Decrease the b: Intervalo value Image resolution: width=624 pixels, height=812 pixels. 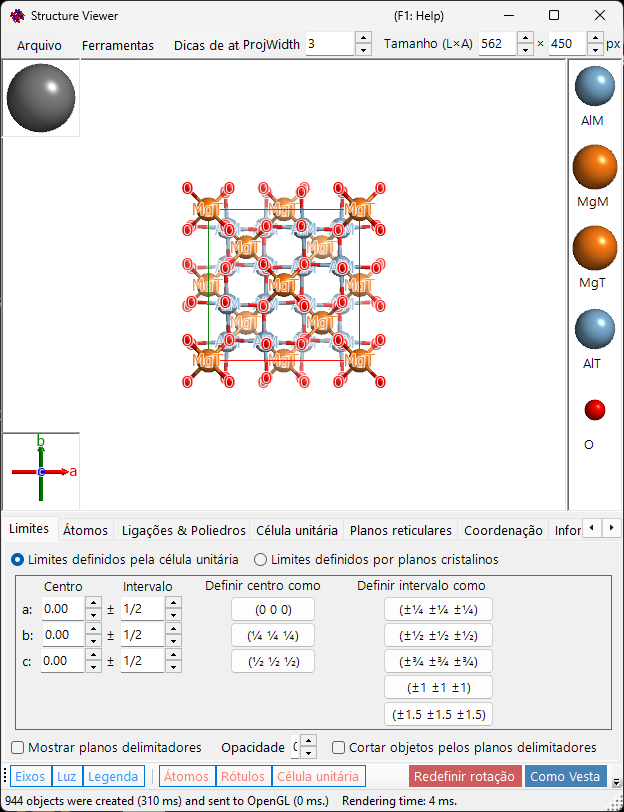click(173, 641)
